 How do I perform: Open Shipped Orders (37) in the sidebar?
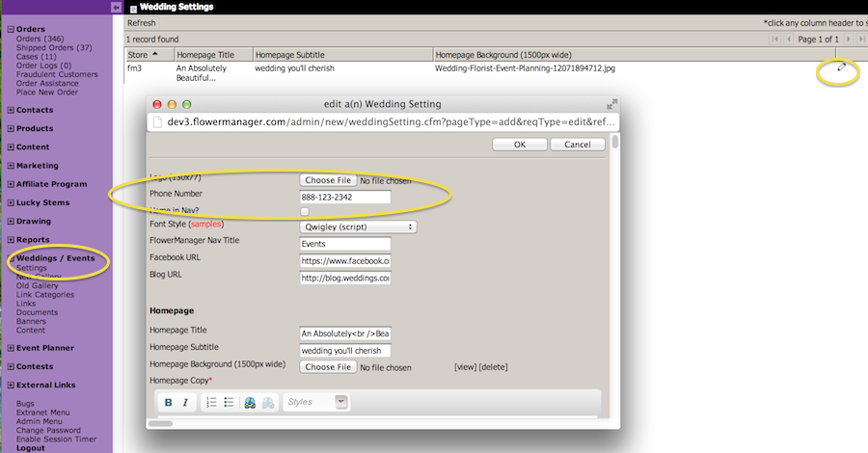[x=54, y=48]
